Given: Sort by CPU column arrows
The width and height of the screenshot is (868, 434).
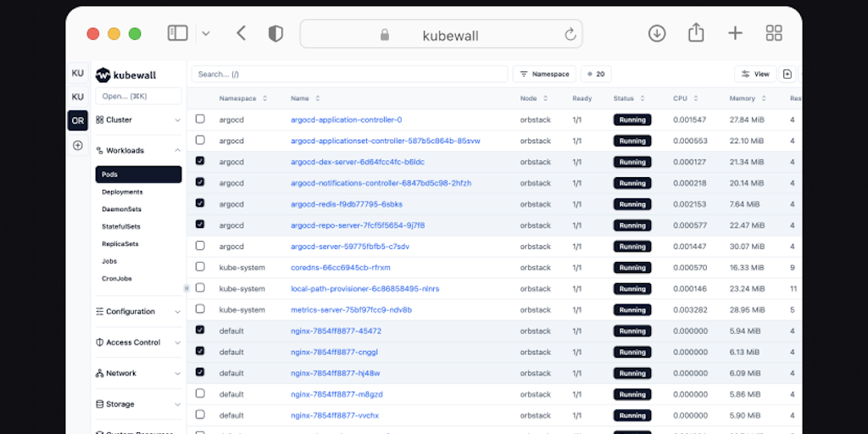Looking at the screenshot, I should click(695, 98).
